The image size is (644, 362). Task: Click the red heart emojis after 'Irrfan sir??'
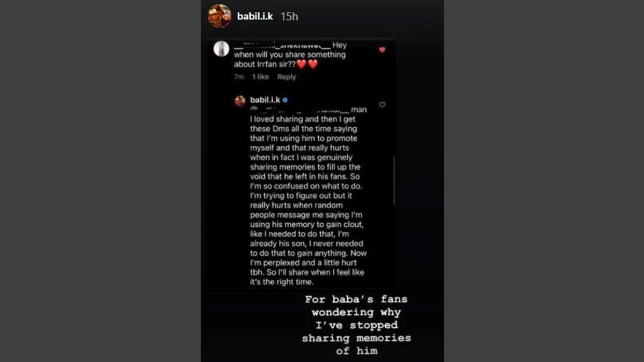coord(308,64)
